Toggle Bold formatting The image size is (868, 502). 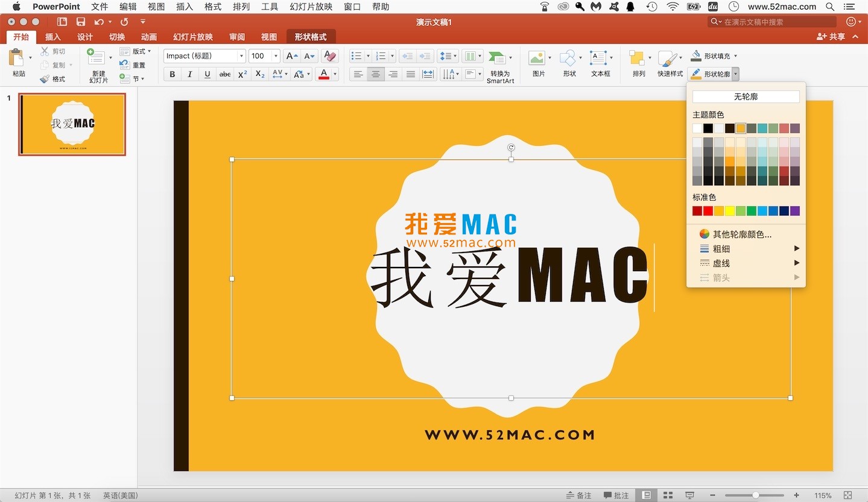coord(173,74)
